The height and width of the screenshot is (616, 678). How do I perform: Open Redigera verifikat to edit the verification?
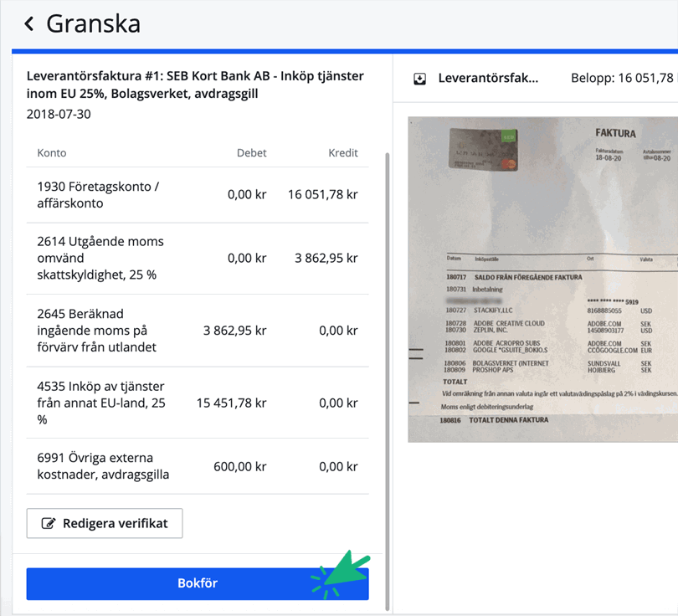coord(104,522)
